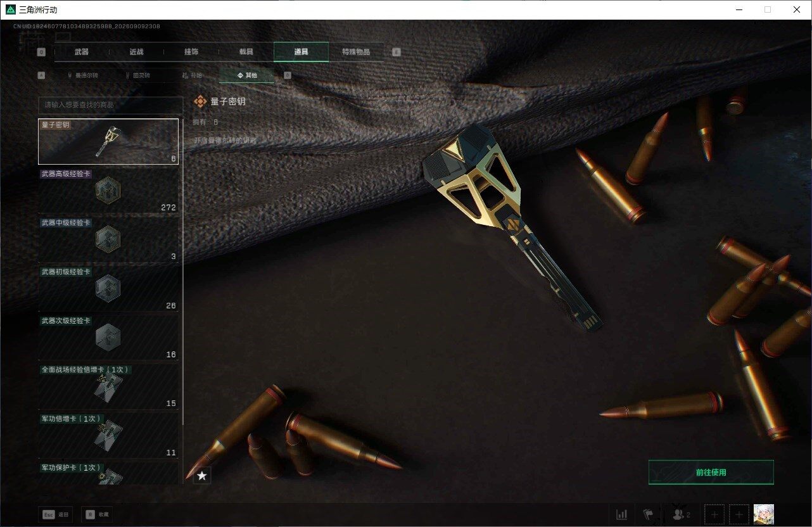Click the D next sub-tab key icon

click(x=288, y=75)
